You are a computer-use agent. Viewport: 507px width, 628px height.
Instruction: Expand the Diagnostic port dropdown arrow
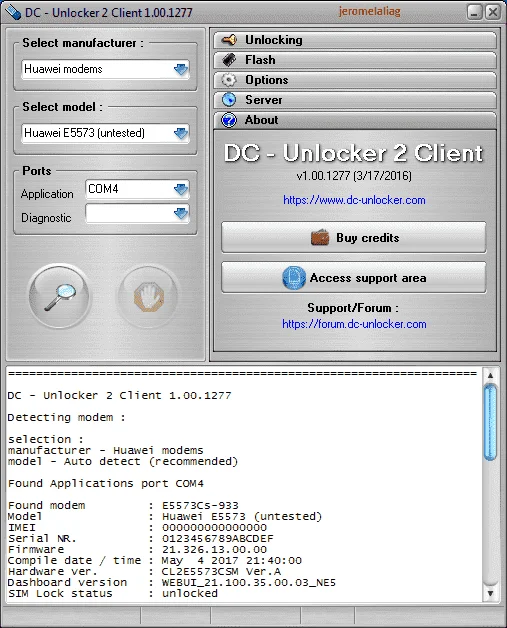tap(181, 213)
